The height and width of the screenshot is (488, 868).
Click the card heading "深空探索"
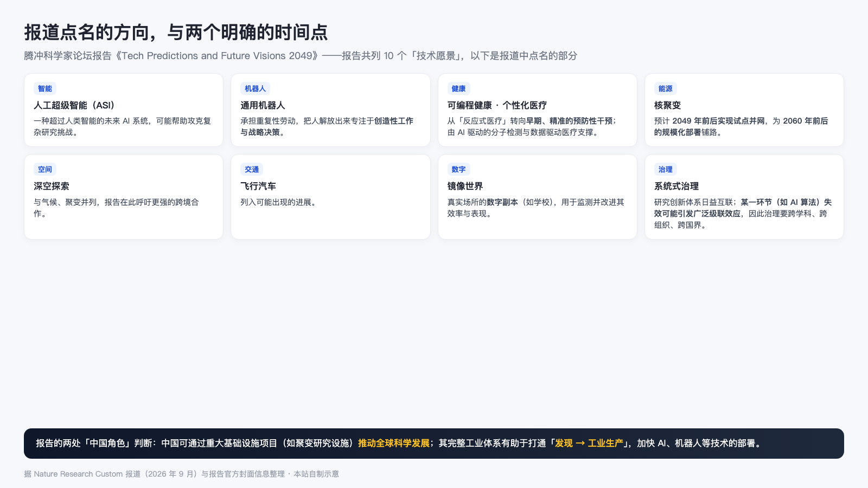[52, 186]
